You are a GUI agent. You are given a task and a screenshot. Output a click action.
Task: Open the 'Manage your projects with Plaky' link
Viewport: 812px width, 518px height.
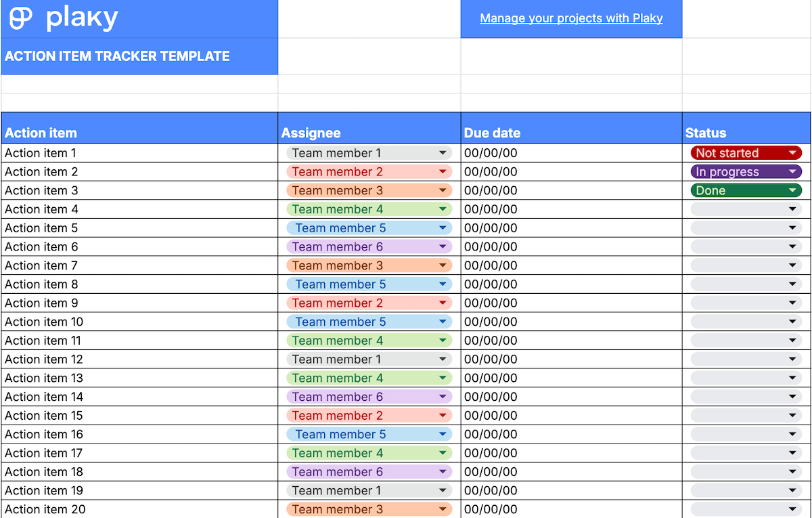(x=571, y=18)
